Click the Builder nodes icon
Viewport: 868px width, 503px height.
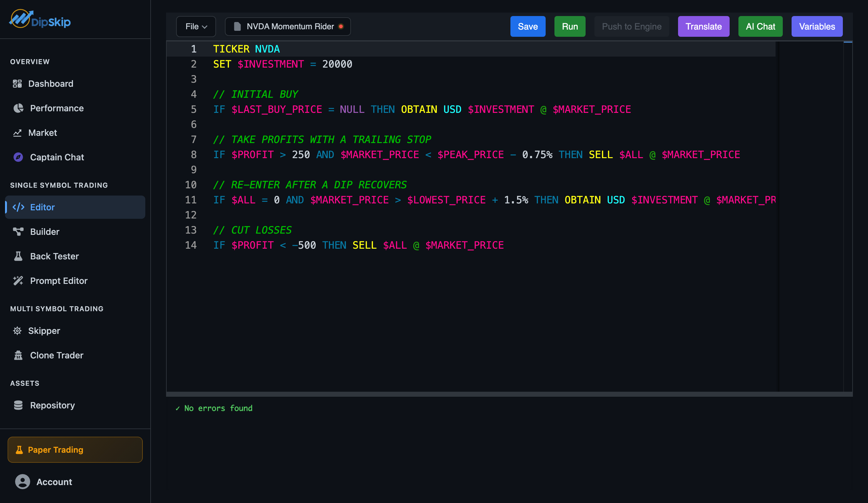18,231
